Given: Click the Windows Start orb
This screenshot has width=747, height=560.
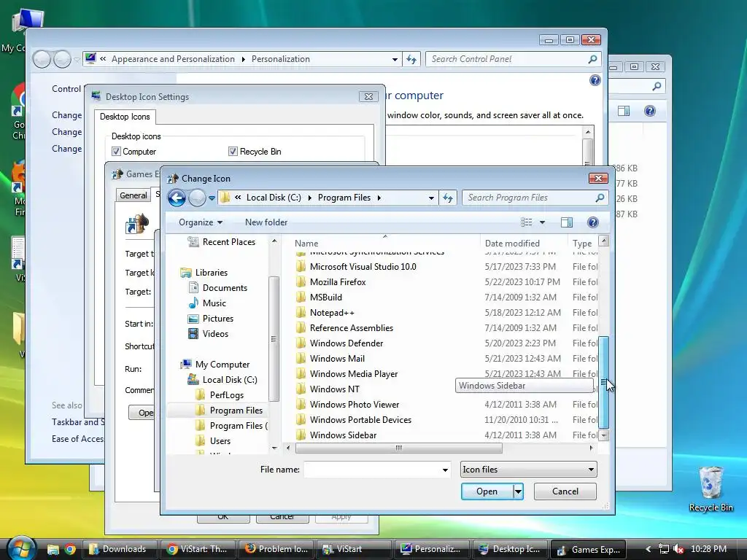Looking at the screenshot, I should (x=21, y=548).
